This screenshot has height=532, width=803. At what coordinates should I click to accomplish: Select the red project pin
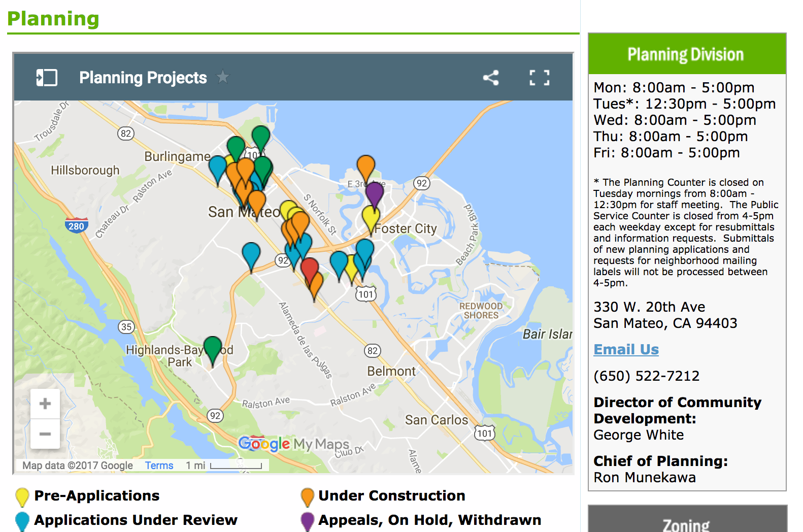pos(309,270)
